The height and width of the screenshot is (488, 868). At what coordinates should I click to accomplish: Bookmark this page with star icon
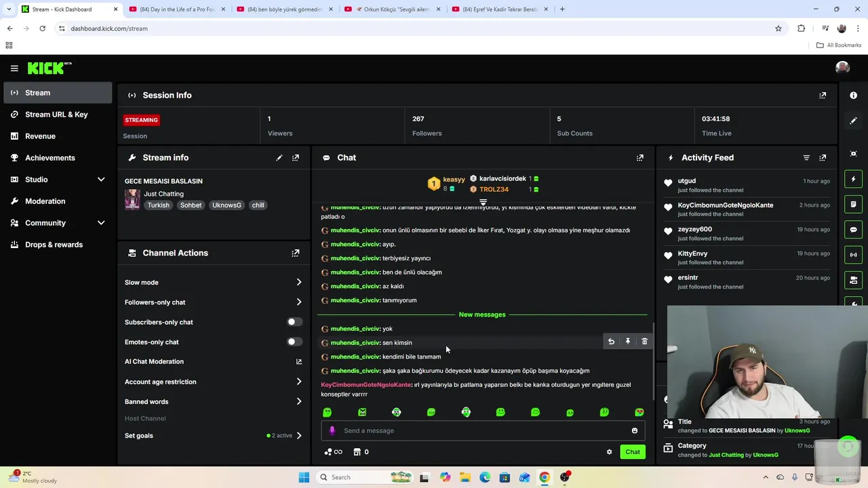pos(778,28)
